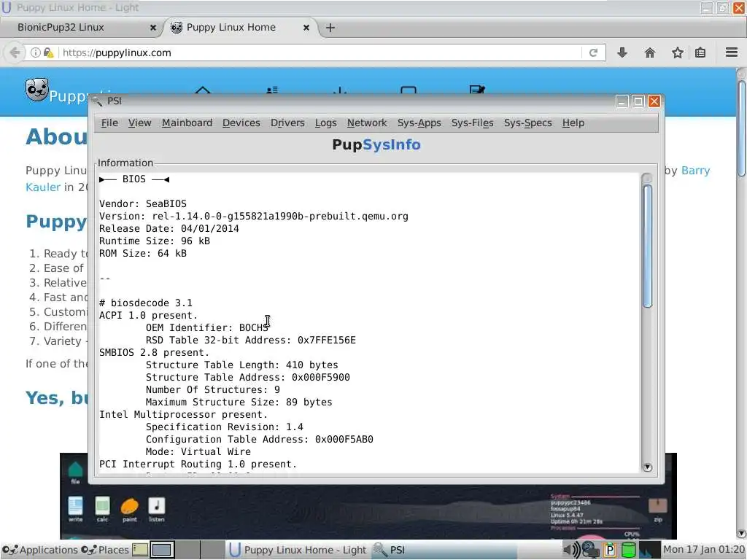Open the View menu in PSI
Viewport: 747px width, 560px height.
[139, 122]
